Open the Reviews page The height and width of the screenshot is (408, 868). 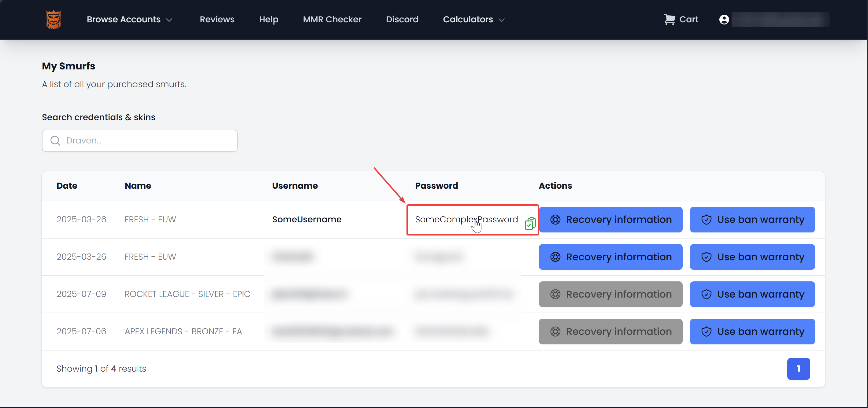pos(217,20)
